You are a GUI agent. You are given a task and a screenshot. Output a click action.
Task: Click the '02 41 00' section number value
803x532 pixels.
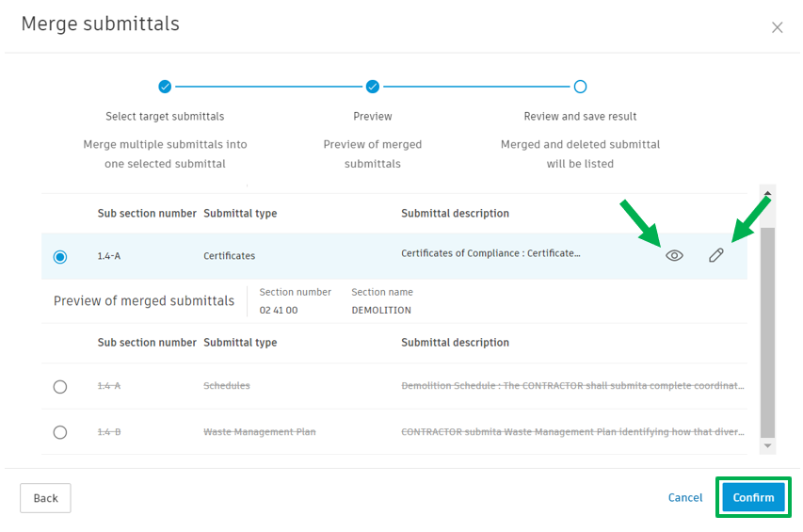(278, 311)
